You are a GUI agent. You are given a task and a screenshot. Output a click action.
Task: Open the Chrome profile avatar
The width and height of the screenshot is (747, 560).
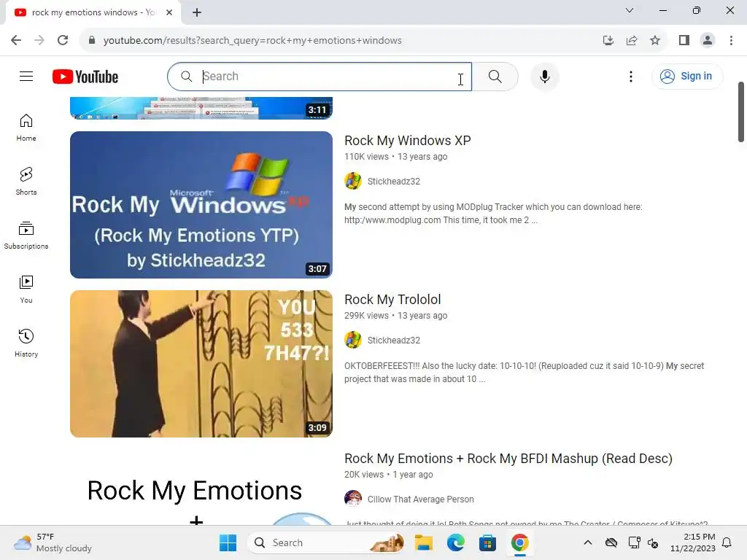click(x=708, y=41)
